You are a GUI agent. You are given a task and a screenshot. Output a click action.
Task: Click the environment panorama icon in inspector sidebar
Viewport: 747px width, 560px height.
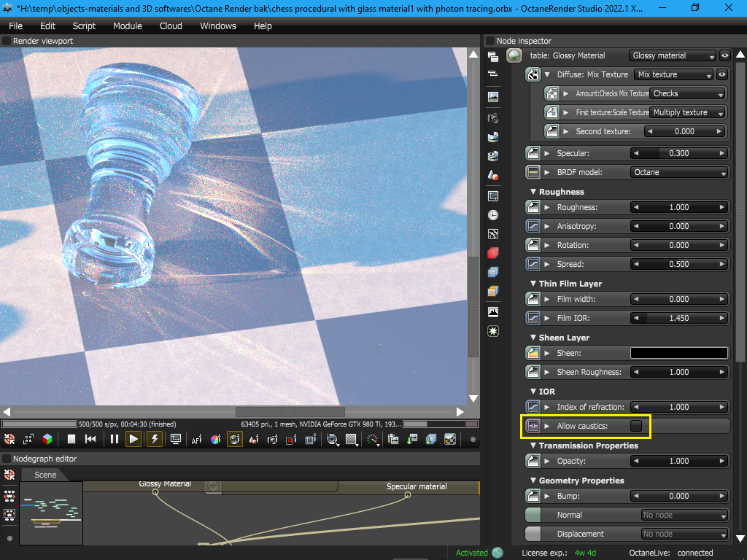pos(493,97)
